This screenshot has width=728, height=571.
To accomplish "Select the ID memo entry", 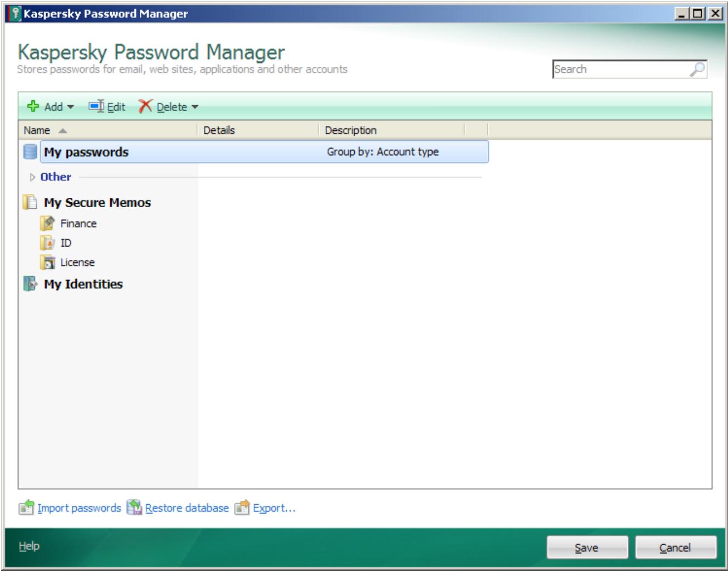I will (x=66, y=243).
